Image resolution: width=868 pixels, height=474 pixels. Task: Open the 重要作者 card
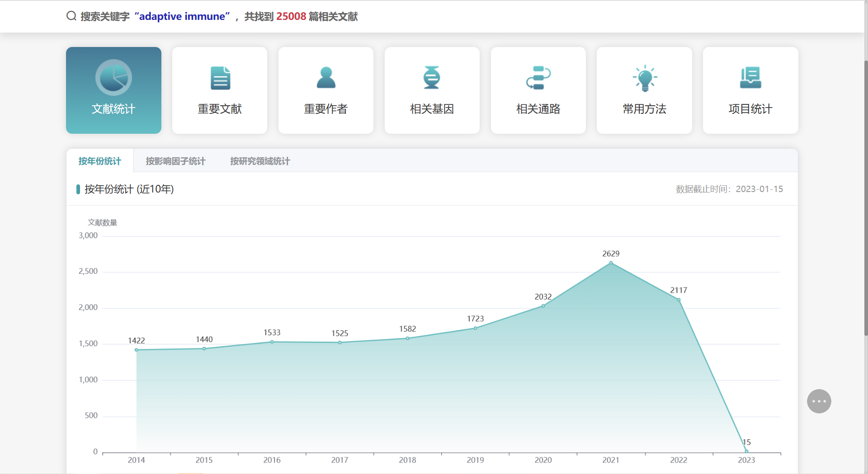(326, 90)
